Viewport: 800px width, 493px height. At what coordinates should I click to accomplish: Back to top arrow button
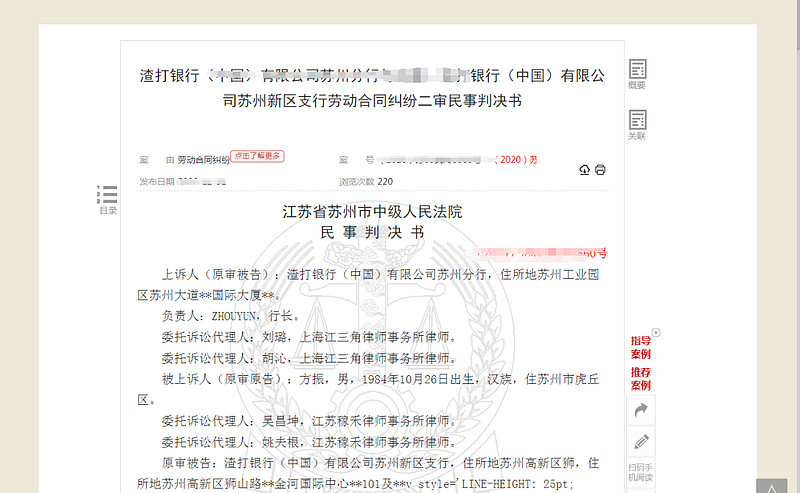pos(771,487)
